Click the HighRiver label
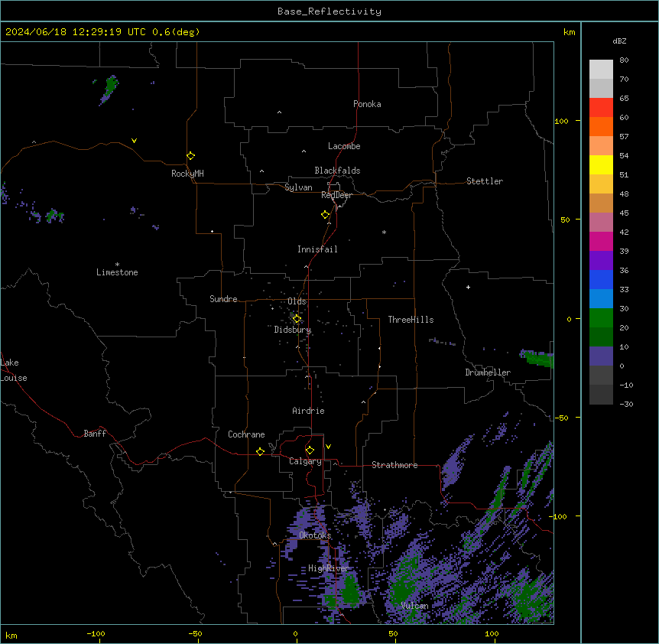Image resolution: width=659 pixels, height=644 pixels. pos(329,568)
